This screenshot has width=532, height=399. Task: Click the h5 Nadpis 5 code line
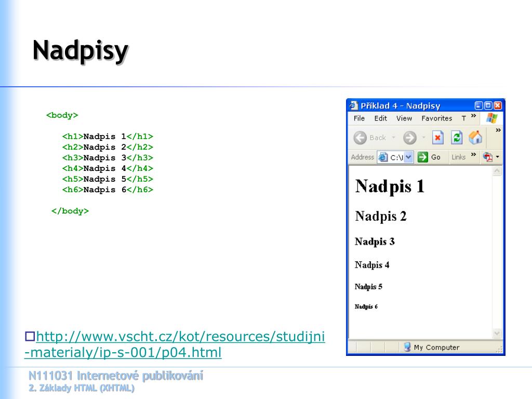(x=108, y=179)
